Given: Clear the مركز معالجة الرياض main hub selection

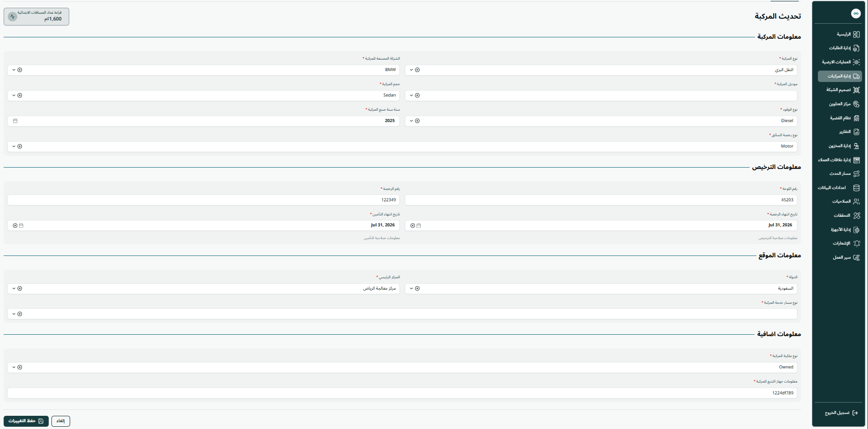Looking at the screenshot, I should 20,288.
